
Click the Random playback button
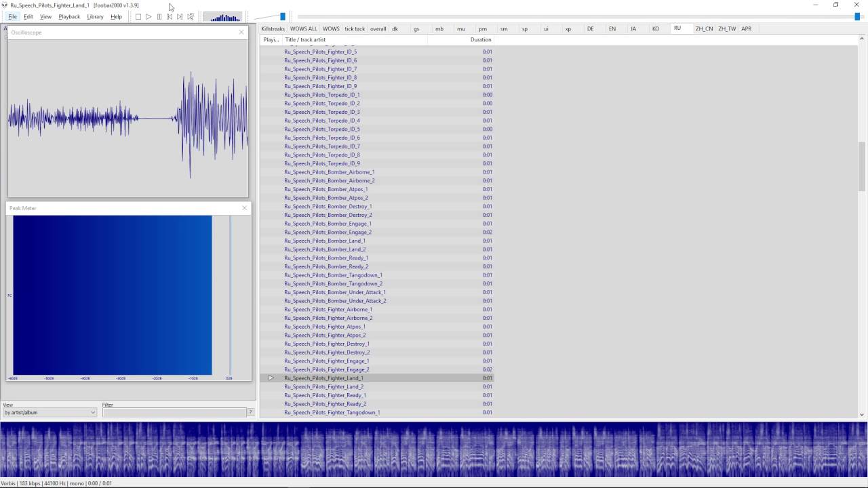click(191, 17)
